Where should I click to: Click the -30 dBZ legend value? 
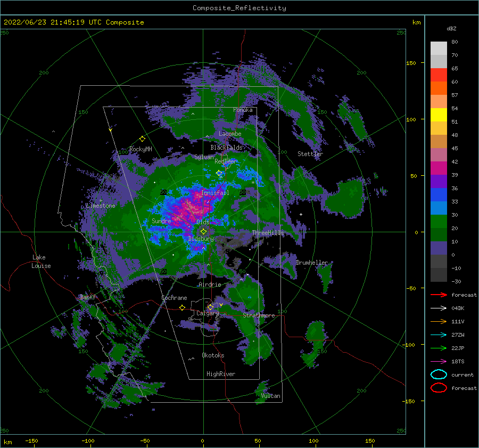pyautogui.click(x=456, y=281)
